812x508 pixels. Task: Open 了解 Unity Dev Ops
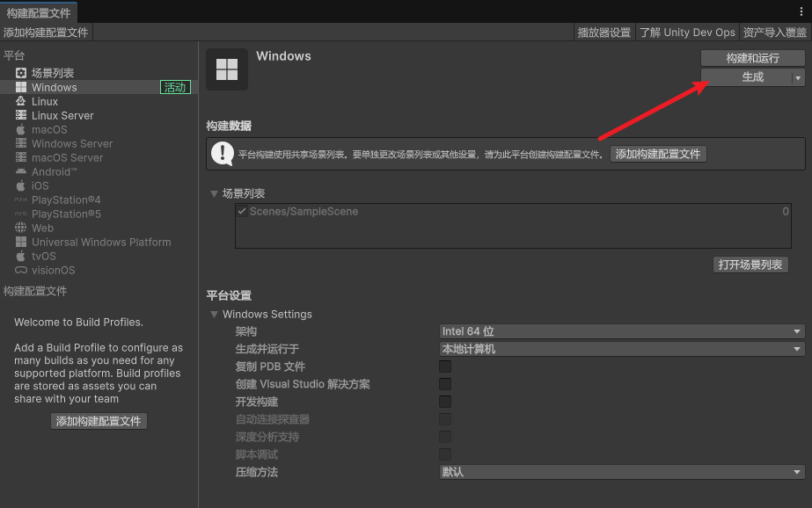coord(687,32)
